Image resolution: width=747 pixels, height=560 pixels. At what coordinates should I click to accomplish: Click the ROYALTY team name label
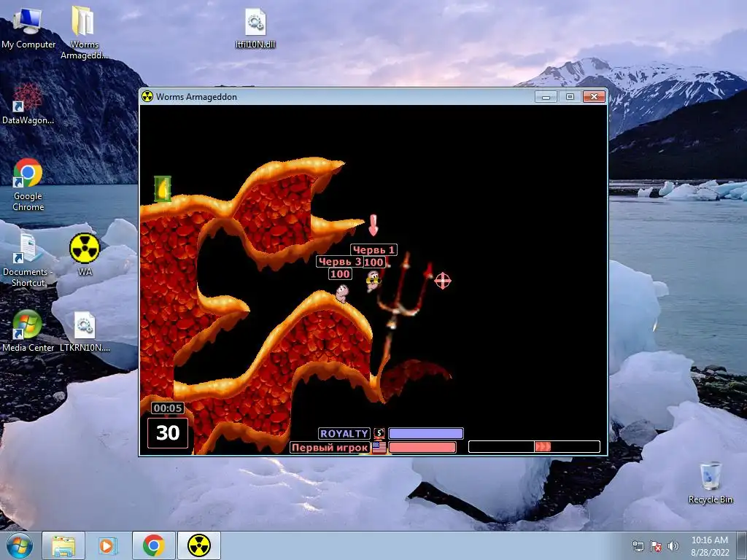click(344, 433)
